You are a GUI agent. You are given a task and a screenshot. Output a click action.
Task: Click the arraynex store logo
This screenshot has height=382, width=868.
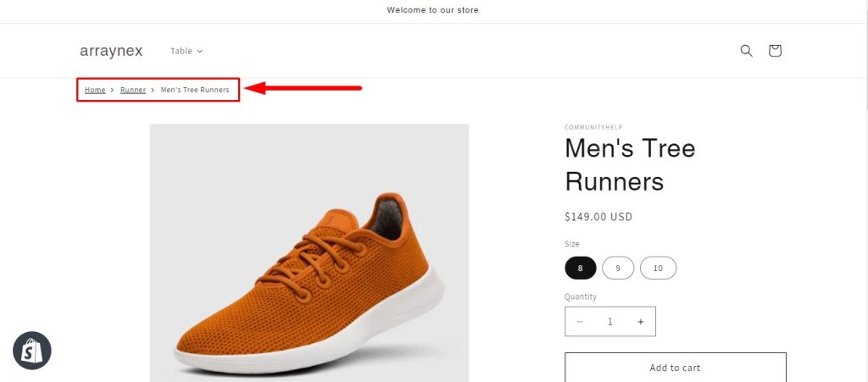pyautogui.click(x=111, y=51)
